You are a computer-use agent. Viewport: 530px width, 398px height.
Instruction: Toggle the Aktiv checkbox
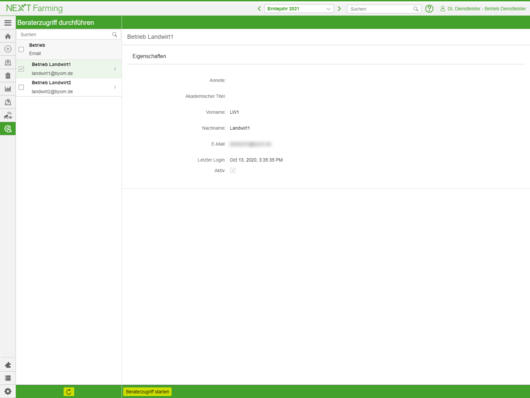click(233, 170)
